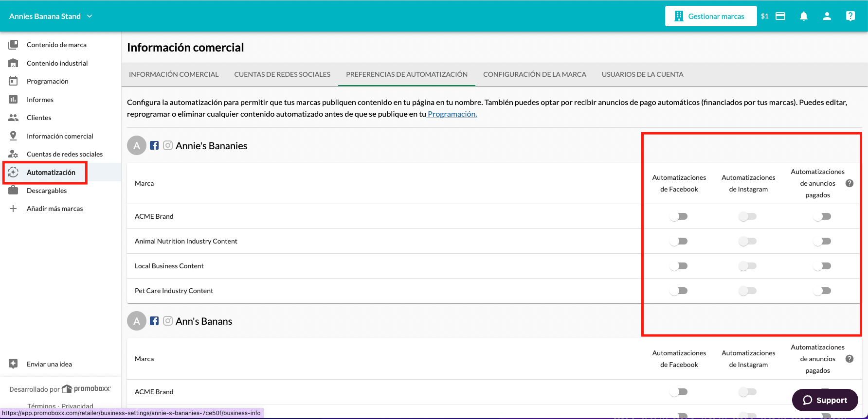This screenshot has height=419, width=868.
Task: Open Contenido de marca in sidebar
Action: click(56, 45)
